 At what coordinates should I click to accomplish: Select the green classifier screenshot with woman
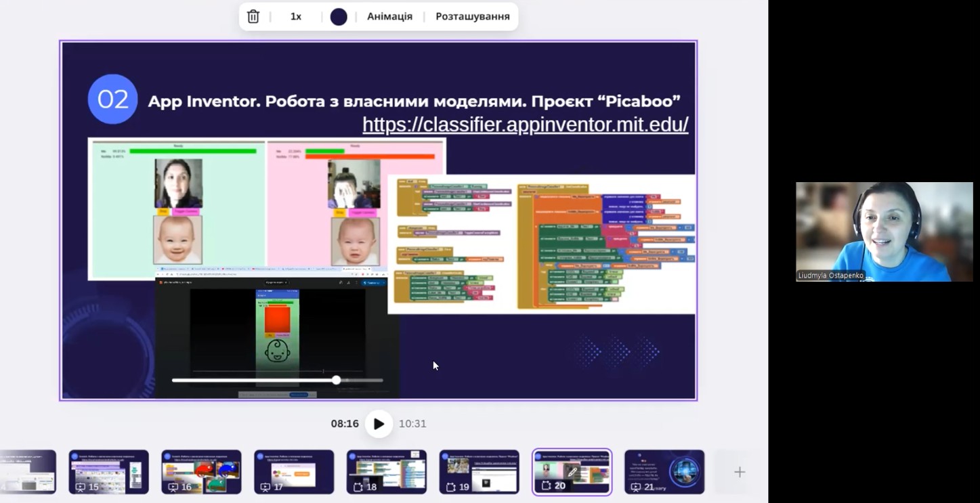pyautogui.click(x=177, y=209)
